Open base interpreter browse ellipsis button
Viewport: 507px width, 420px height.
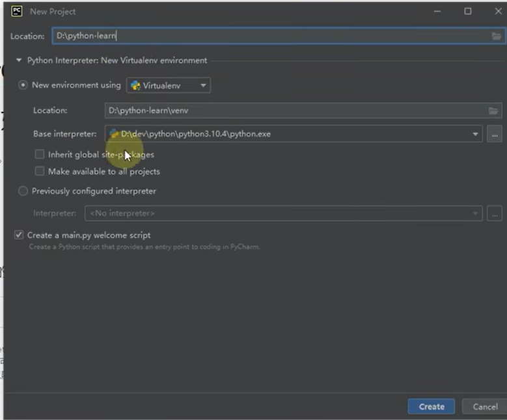[495, 134]
